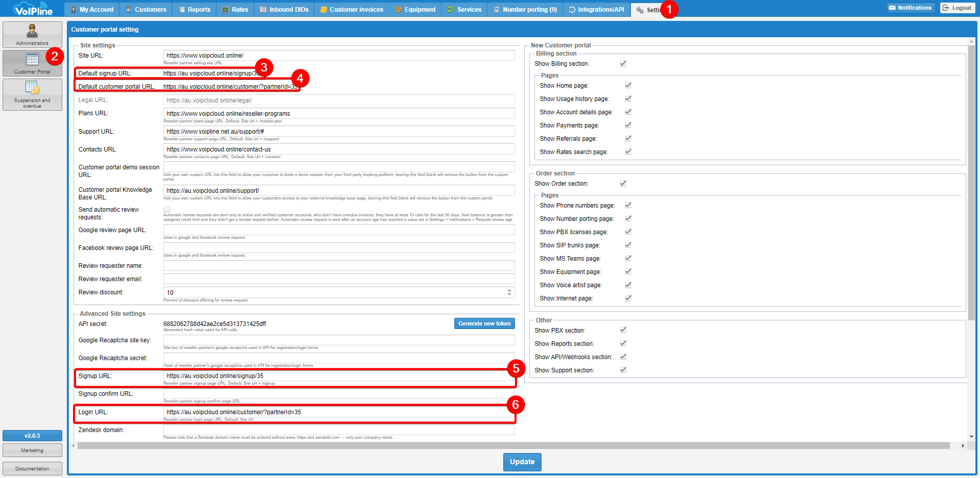Open the Reports tab
The height and width of the screenshot is (478, 980).
tap(194, 10)
